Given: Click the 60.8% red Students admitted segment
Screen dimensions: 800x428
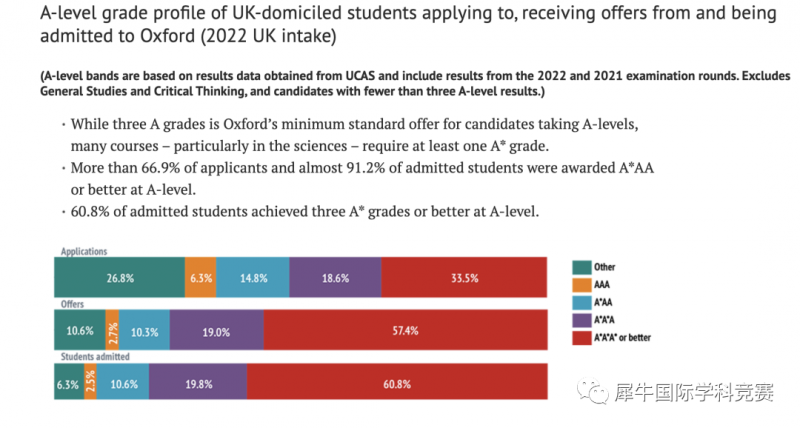Looking at the screenshot, I should (397, 382).
